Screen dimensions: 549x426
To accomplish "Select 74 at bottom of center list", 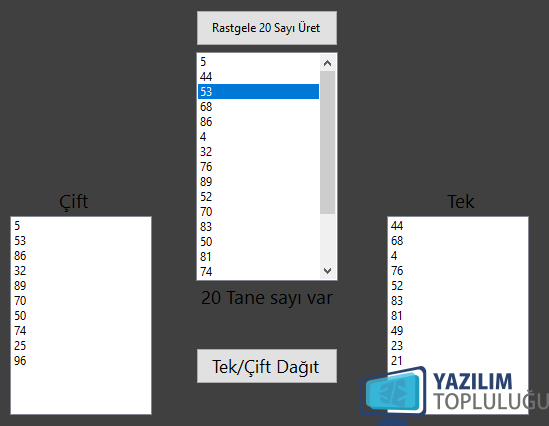I will pyautogui.click(x=258, y=271).
